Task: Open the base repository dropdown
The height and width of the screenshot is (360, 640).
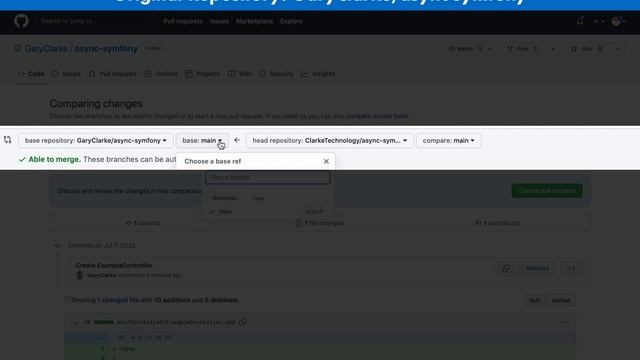Action: pos(96,140)
